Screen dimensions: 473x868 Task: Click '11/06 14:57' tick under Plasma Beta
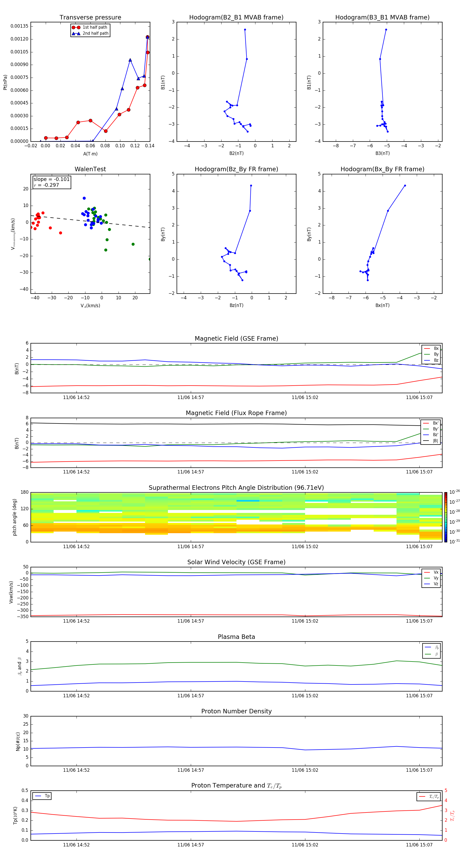[x=191, y=695]
